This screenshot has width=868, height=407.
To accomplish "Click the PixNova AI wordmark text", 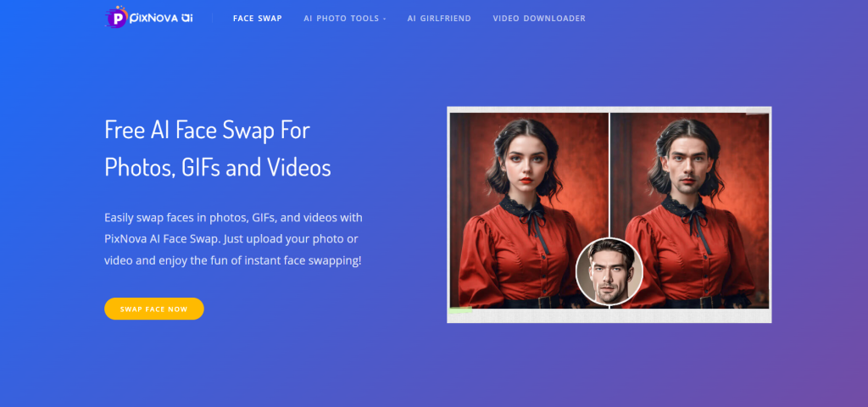I will pyautogui.click(x=161, y=19).
